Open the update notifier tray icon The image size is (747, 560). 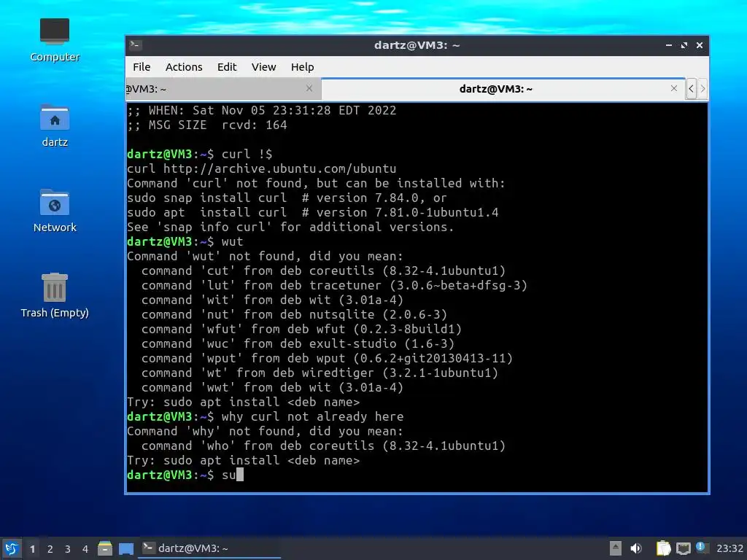pos(702,548)
